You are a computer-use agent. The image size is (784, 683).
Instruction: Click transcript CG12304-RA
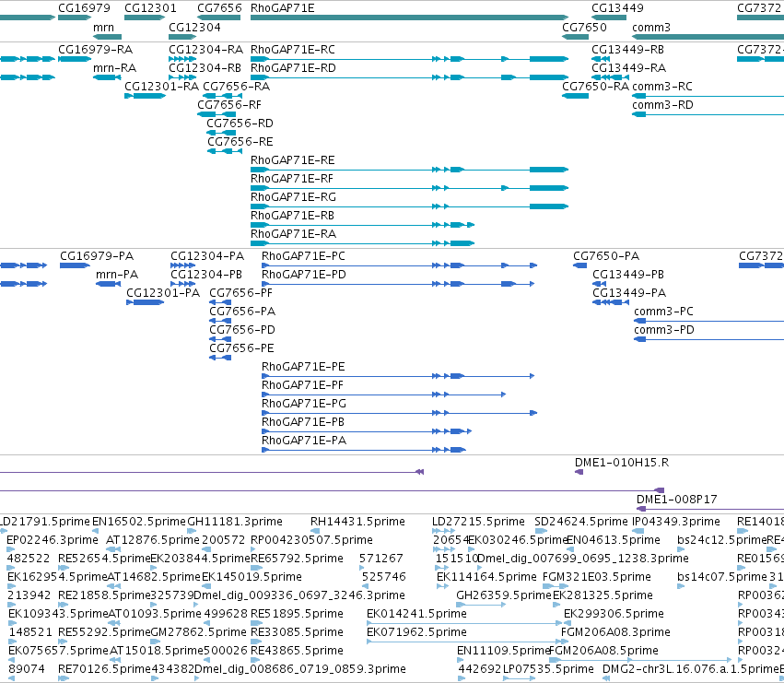point(205,50)
